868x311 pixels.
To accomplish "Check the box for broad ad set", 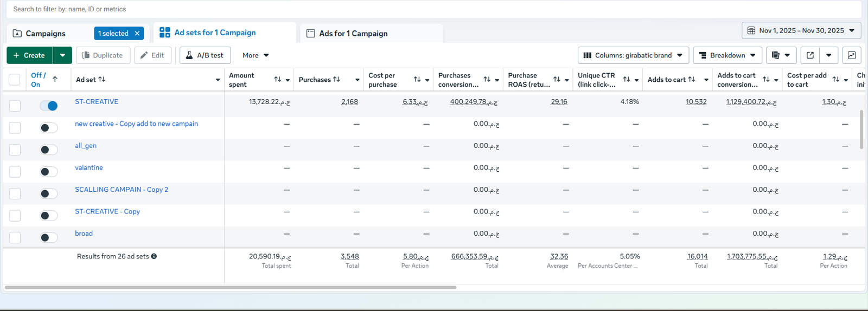I will pyautogui.click(x=15, y=237).
